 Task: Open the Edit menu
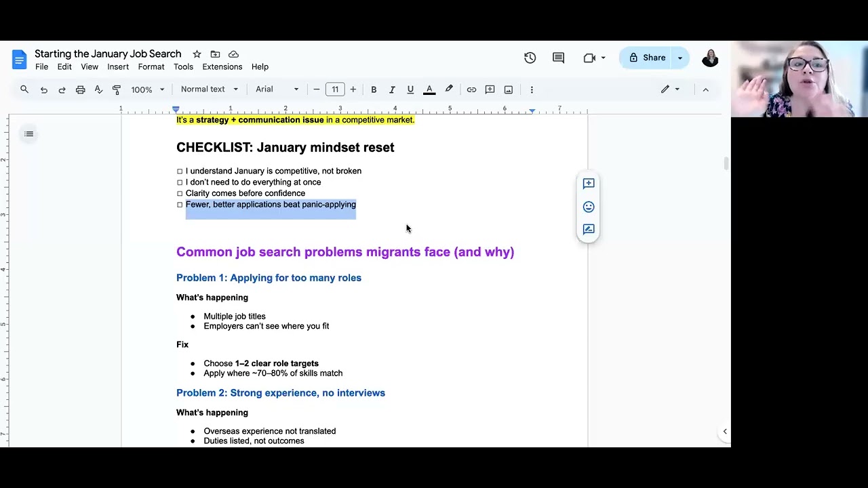coord(64,67)
